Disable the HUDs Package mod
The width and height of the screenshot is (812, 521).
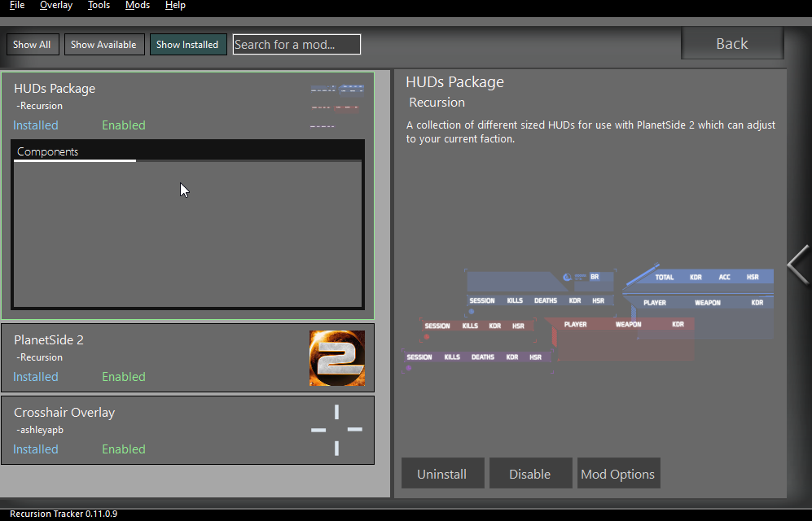(x=530, y=474)
